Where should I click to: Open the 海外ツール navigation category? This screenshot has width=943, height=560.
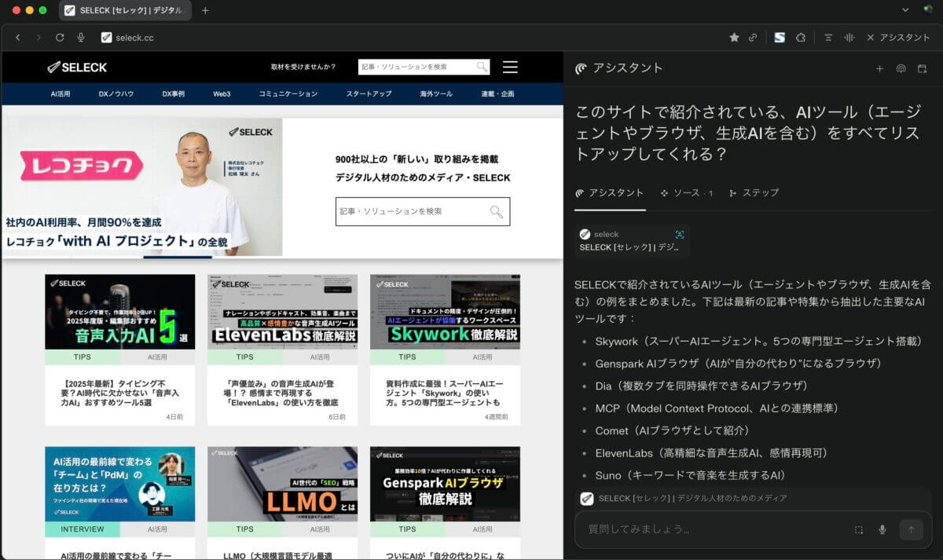[x=436, y=93]
